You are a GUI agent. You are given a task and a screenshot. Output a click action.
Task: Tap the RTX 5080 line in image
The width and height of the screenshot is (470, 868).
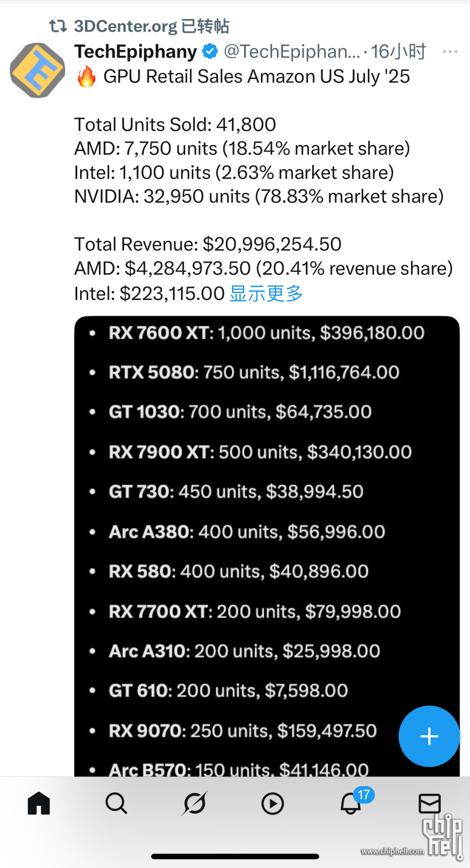(254, 372)
